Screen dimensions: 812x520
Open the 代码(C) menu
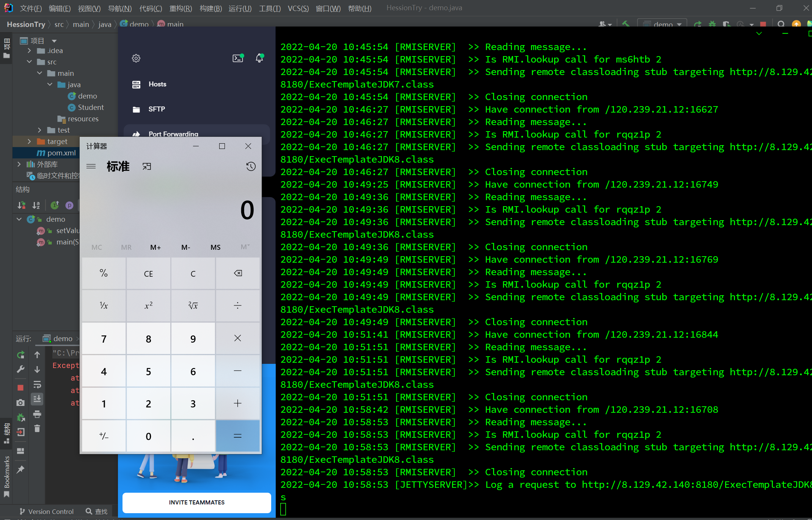[x=151, y=8]
